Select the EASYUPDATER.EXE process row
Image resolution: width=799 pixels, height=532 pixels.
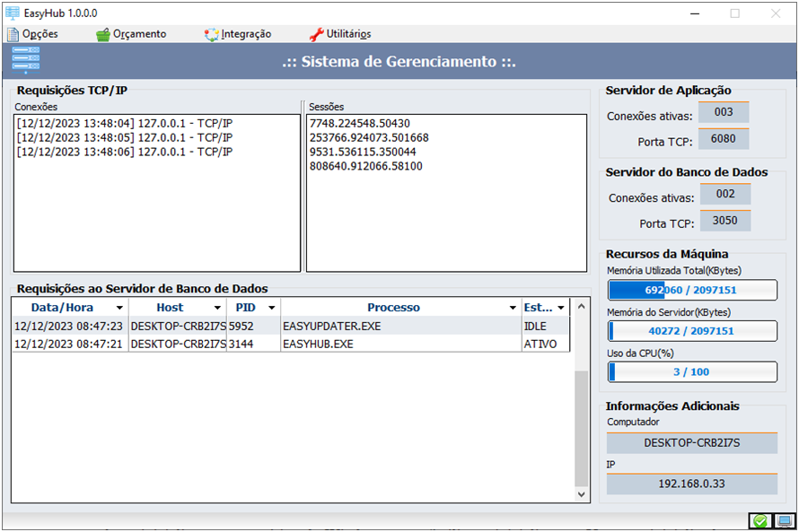[x=331, y=326]
